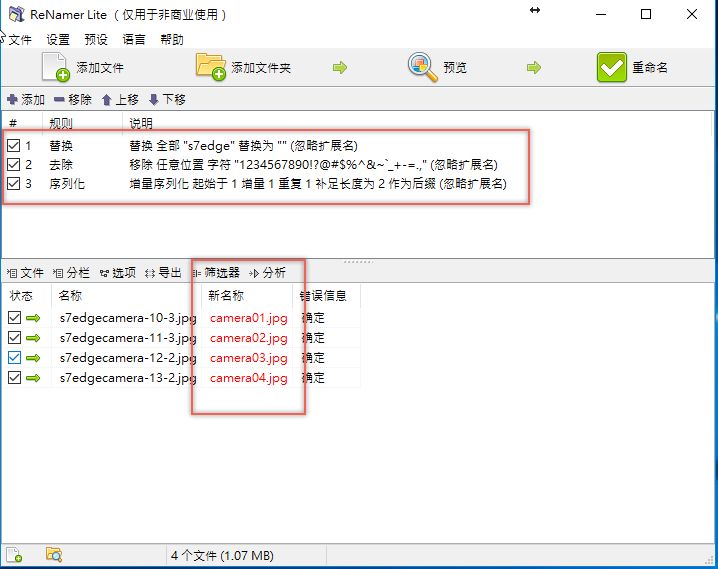This screenshot has width=718, height=569.
Task: Open the 预设 presets menu
Action: point(96,40)
